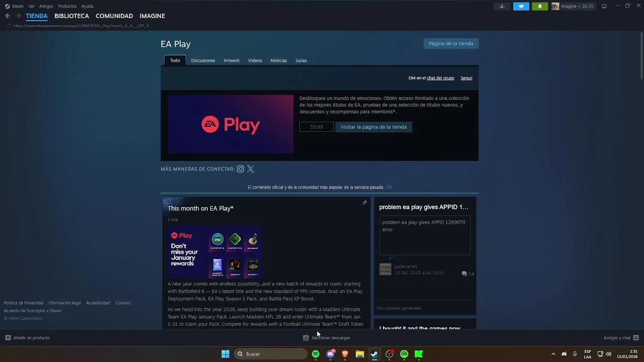Open the Windows Start menu
The width and height of the screenshot is (644, 362).
pos(225,354)
